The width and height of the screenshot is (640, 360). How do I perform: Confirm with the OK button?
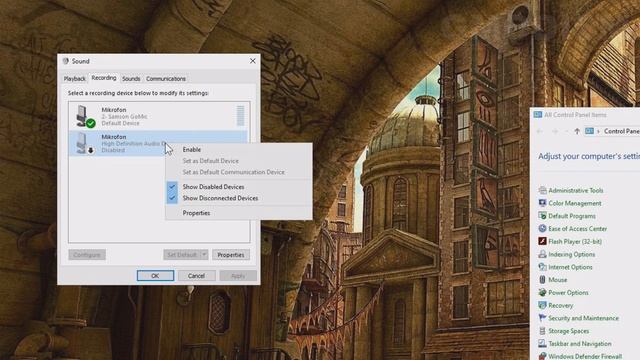[x=155, y=276]
